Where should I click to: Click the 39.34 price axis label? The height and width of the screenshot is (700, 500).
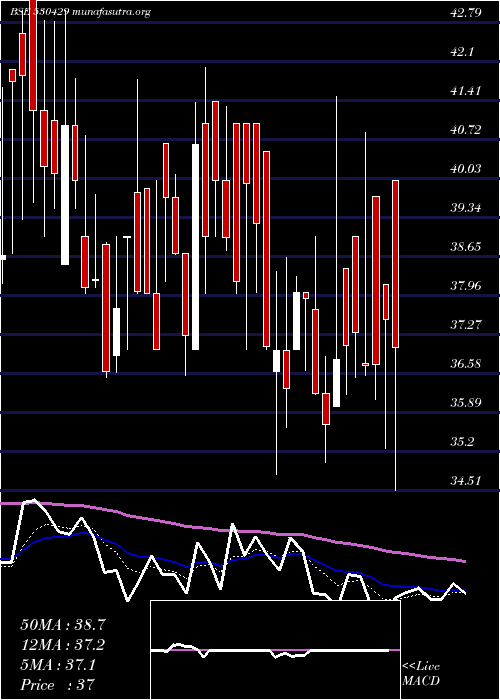pyautogui.click(x=466, y=208)
